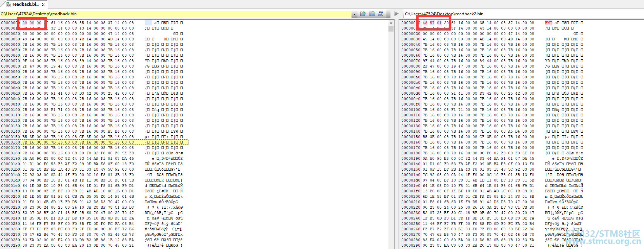The image size is (644, 249).
Task: Select offset 00000140 in the right pane
Action: coord(411,131)
